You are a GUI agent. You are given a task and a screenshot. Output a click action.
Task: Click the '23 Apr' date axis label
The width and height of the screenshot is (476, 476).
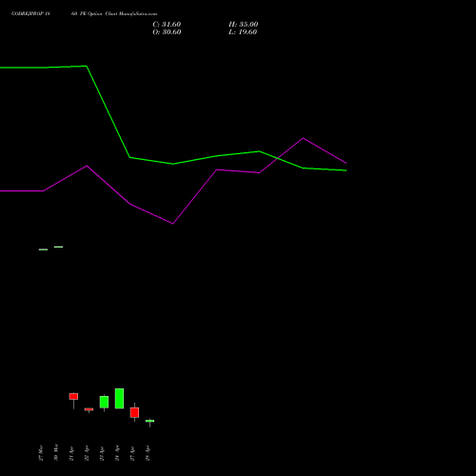[102, 453]
